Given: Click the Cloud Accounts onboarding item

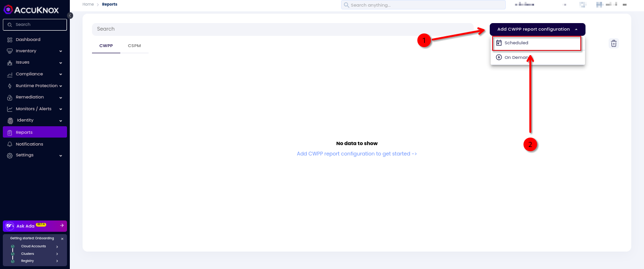Looking at the screenshot, I should (x=35, y=246).
